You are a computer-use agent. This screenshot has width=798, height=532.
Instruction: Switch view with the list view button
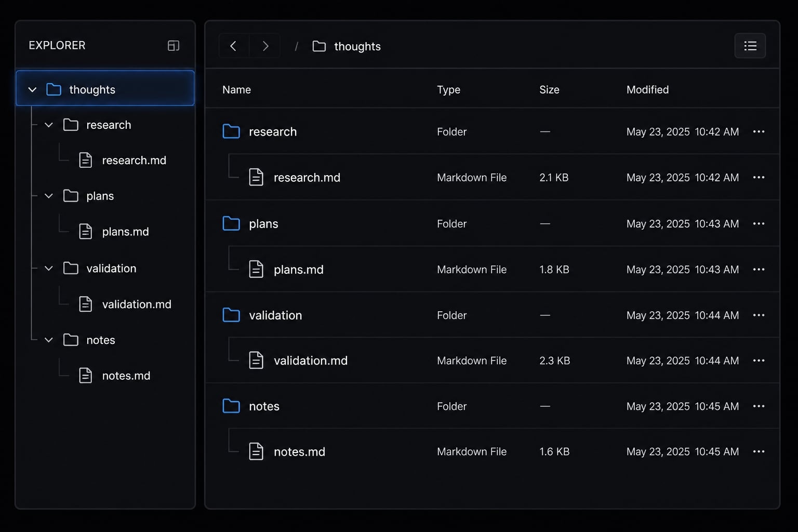click(750, 46)
